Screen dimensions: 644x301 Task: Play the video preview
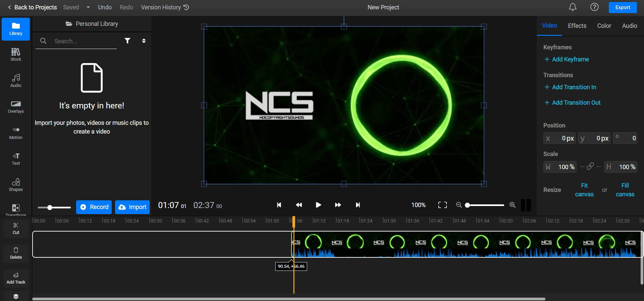coord(318,205)
